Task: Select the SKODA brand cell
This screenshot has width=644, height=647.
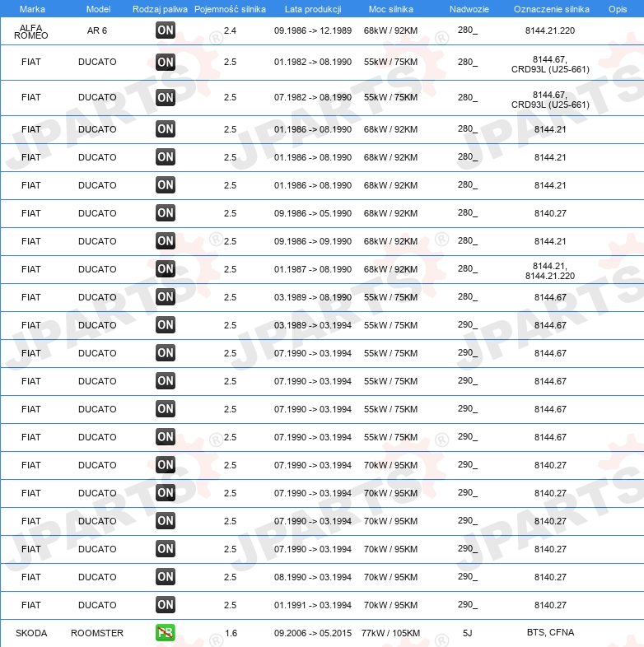Action: 31,633
